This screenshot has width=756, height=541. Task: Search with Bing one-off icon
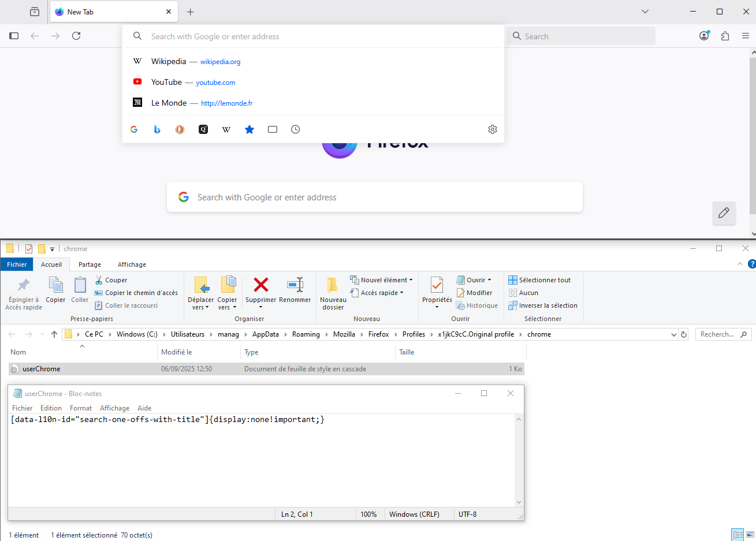(157, 129)
